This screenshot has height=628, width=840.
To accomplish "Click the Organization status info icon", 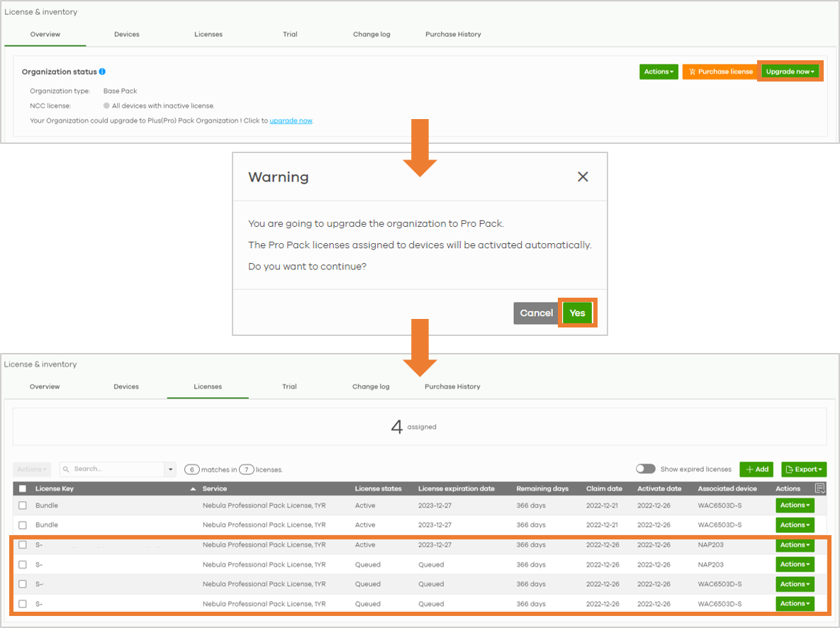I will coord(102,72).
